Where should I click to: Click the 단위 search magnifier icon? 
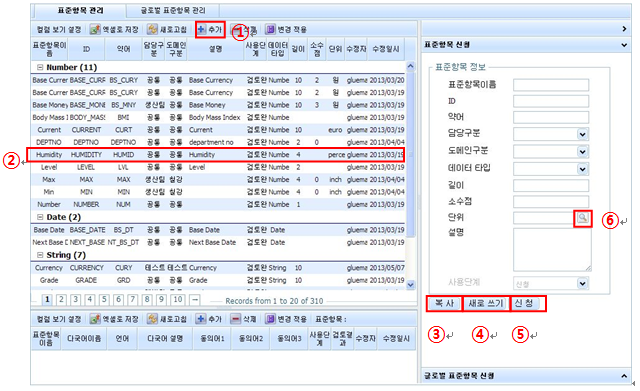(582, 218)
